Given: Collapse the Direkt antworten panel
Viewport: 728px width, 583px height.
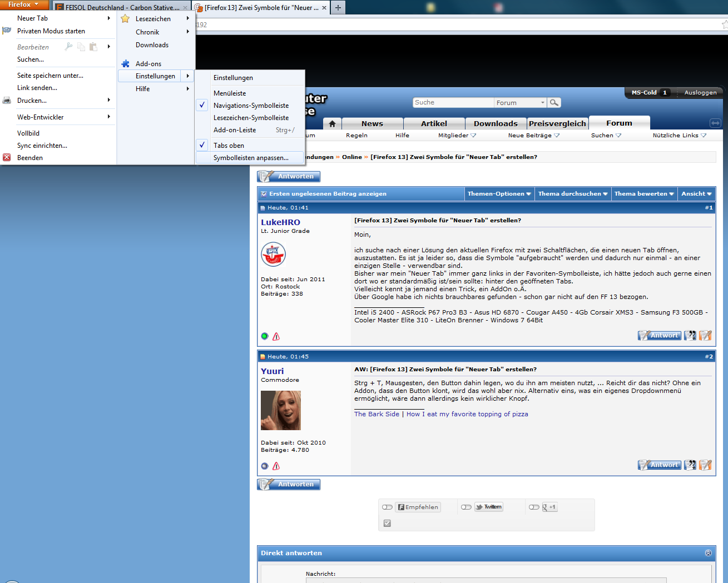Looking at the screenshot, I should [708, 553].
